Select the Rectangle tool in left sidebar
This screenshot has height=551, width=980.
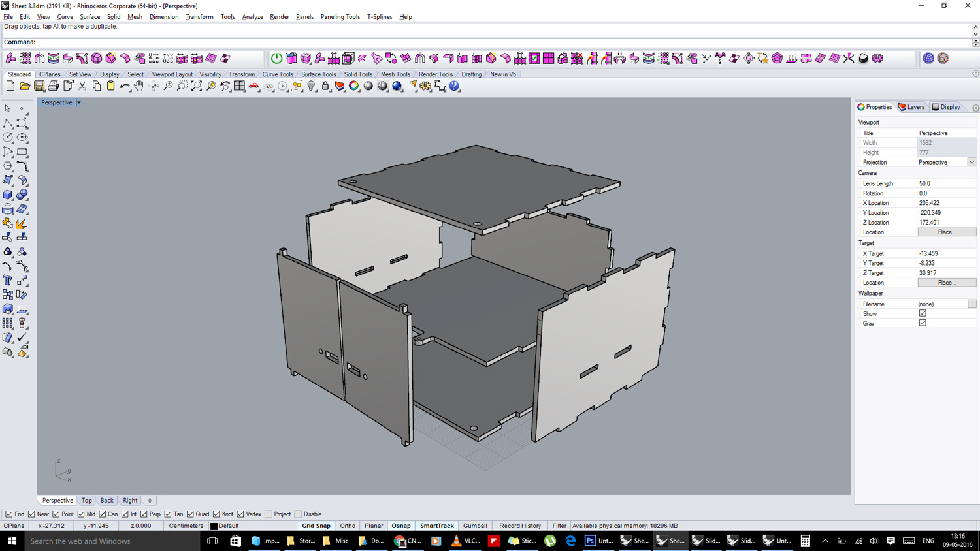[22, 152]
